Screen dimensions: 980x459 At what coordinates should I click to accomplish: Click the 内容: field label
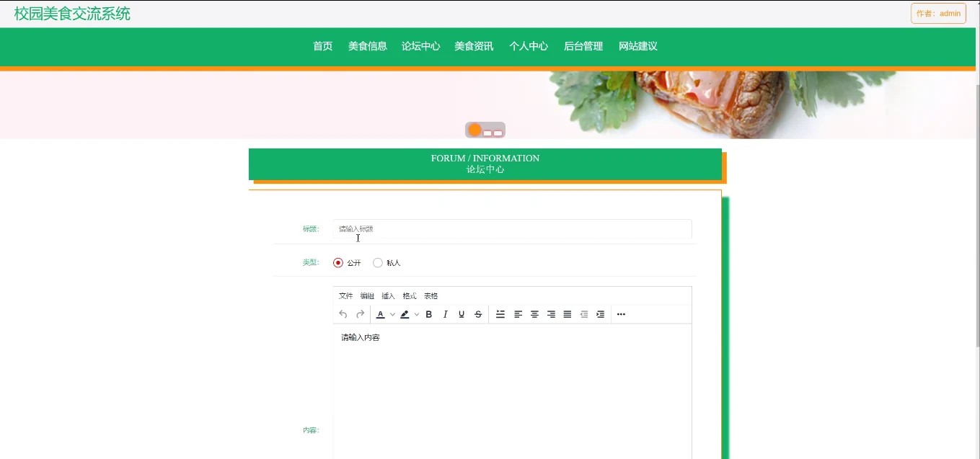pos(311,430)
